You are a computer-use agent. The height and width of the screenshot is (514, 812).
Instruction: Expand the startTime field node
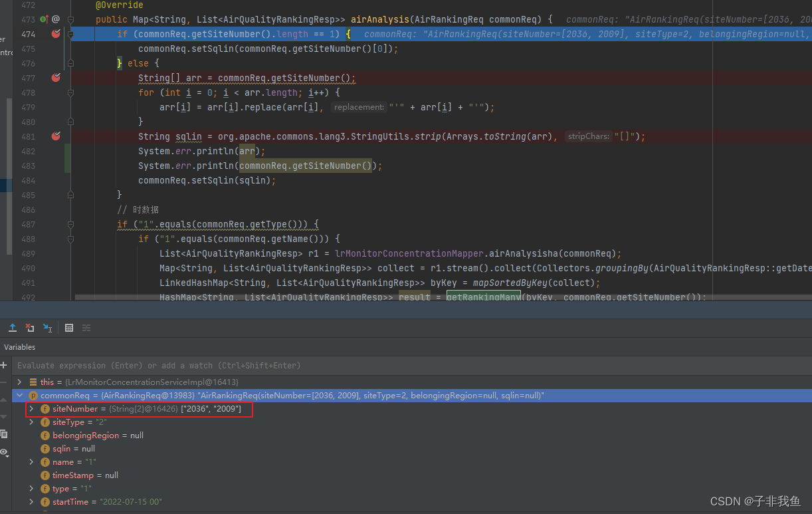click(x=31, y=502)
